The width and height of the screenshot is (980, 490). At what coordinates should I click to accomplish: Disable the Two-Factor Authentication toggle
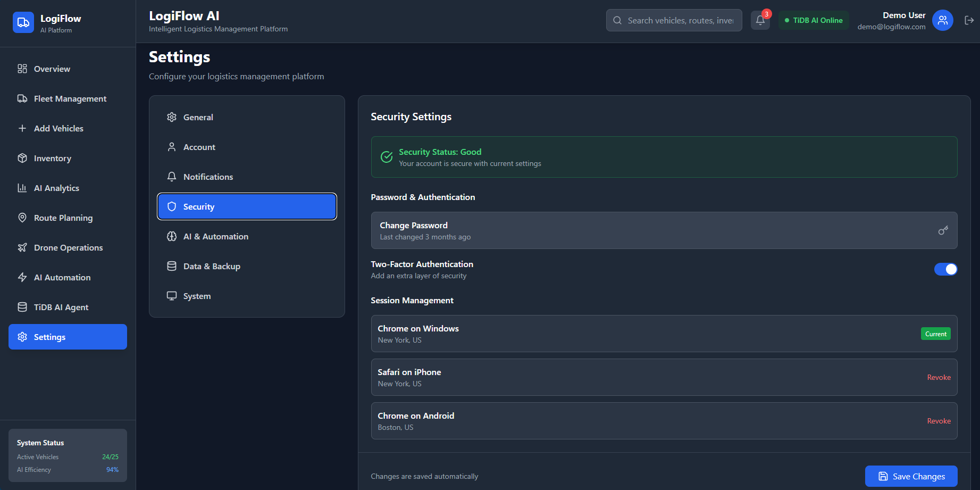click(945, 269)
